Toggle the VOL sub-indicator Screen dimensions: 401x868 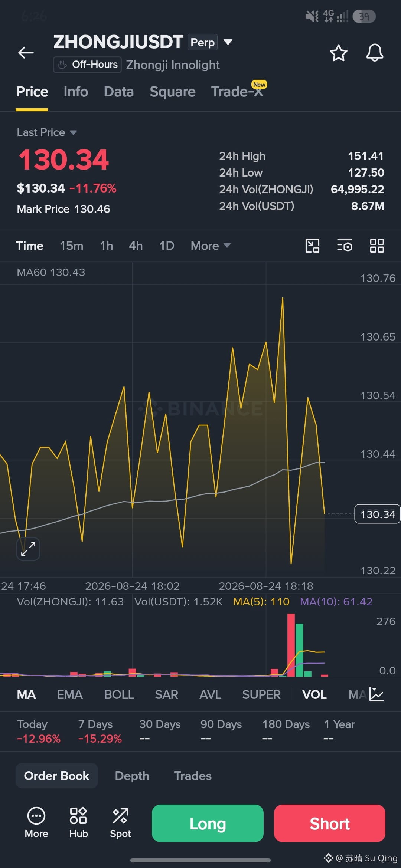tap(314, 694)
